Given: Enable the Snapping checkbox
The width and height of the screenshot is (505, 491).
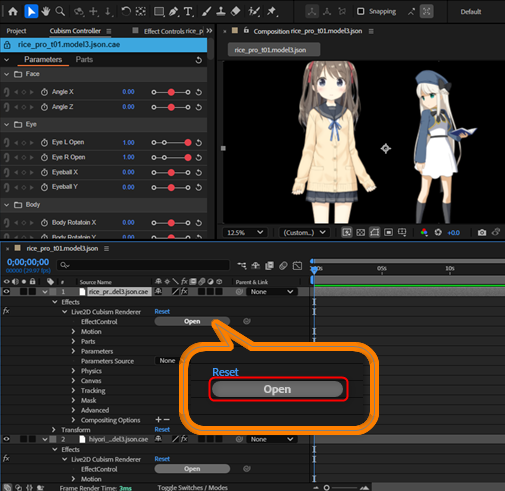Looking at the screenshot, I should [x=360, y=11].
